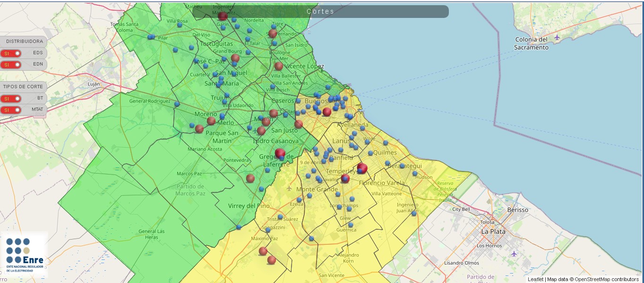The width and height of the screenshot is (644, 283).
Task: Select the Cortes title bar
Action: click(320, 11)
